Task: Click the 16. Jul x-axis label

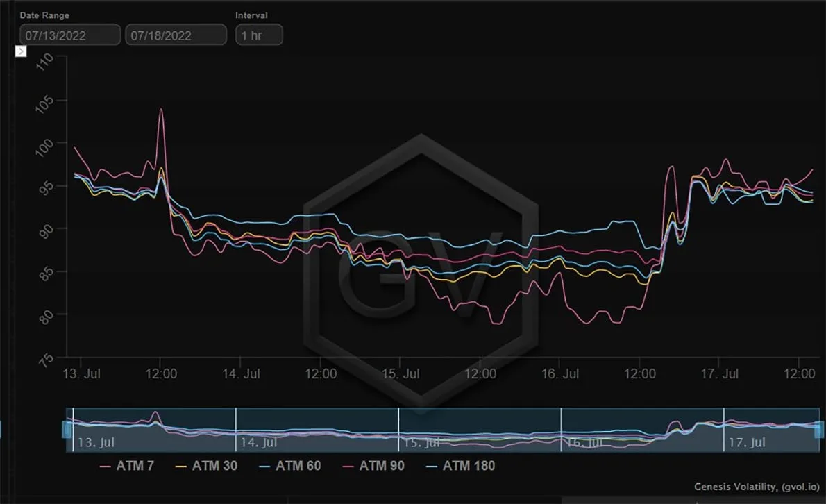Action: click(x=560, y=374)
